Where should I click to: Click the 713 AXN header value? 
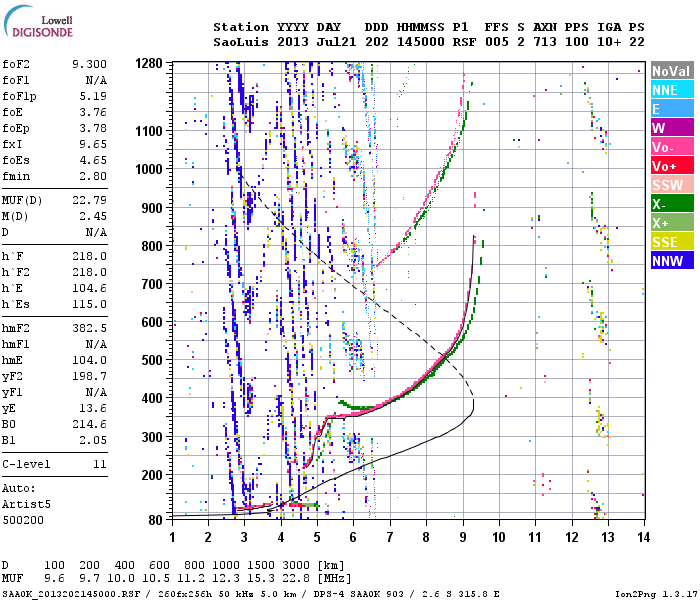[545, 42]
